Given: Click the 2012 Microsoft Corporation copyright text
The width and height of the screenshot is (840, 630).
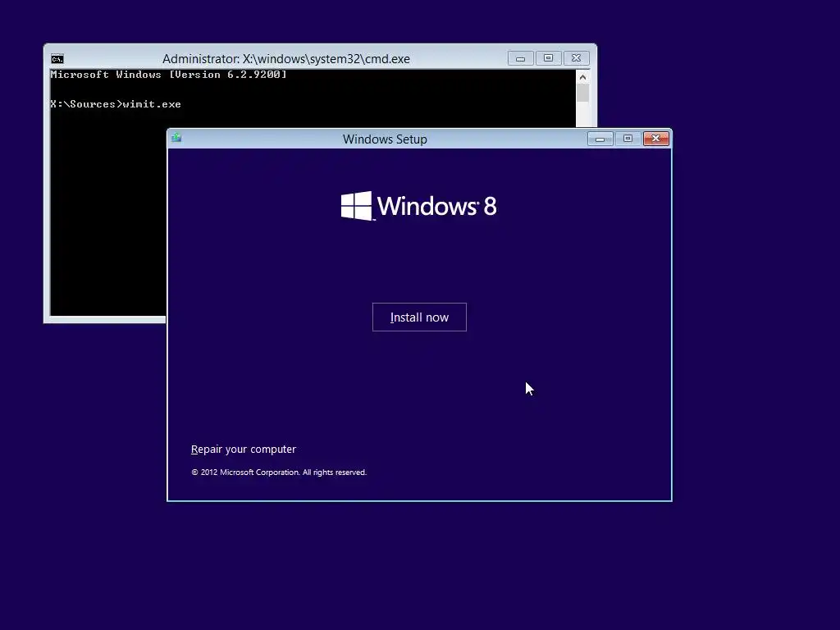Looking at the screenshot, I should point(279,472).
